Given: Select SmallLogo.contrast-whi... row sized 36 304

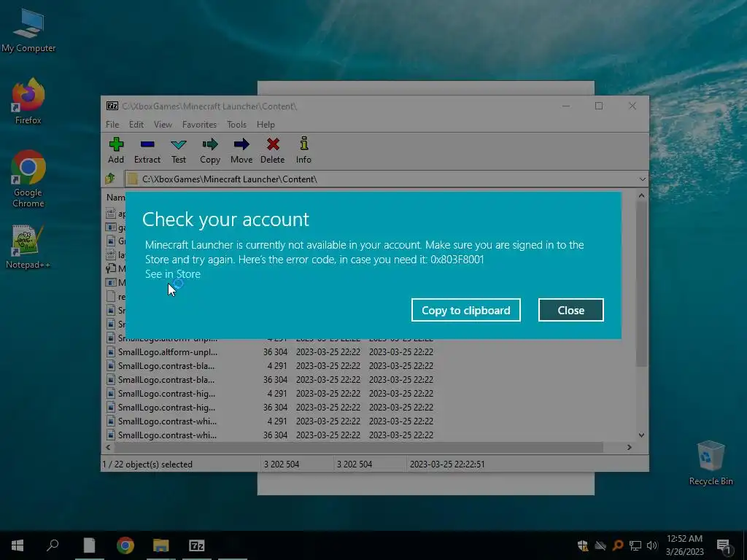Looking at the screenshot, I should [270, 435].
